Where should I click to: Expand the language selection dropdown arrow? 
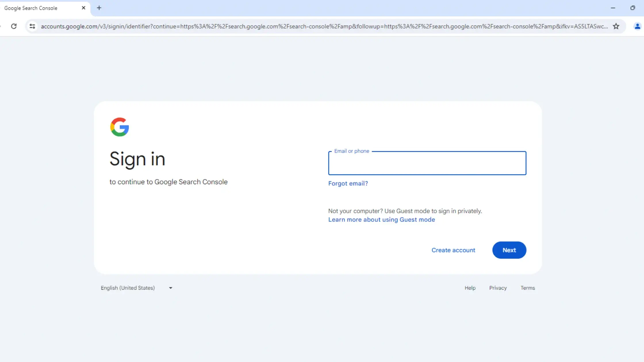170,288
